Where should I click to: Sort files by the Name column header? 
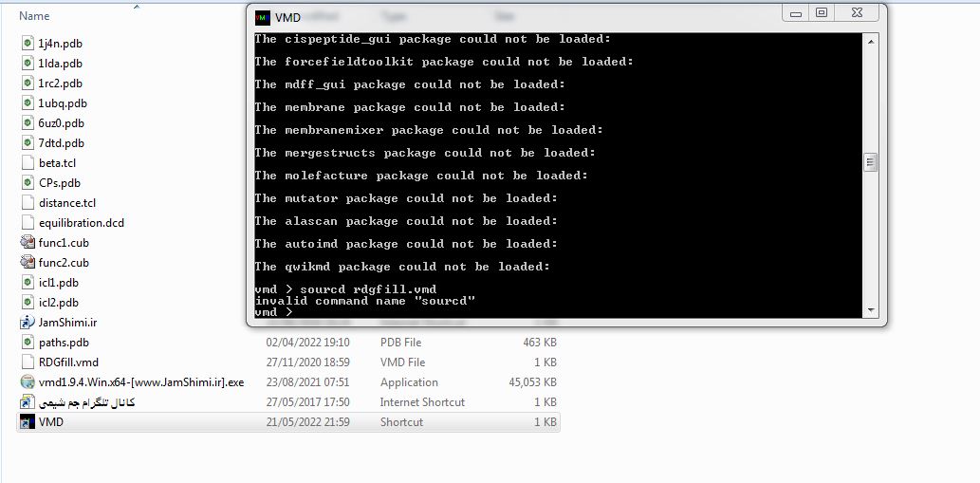34,16
